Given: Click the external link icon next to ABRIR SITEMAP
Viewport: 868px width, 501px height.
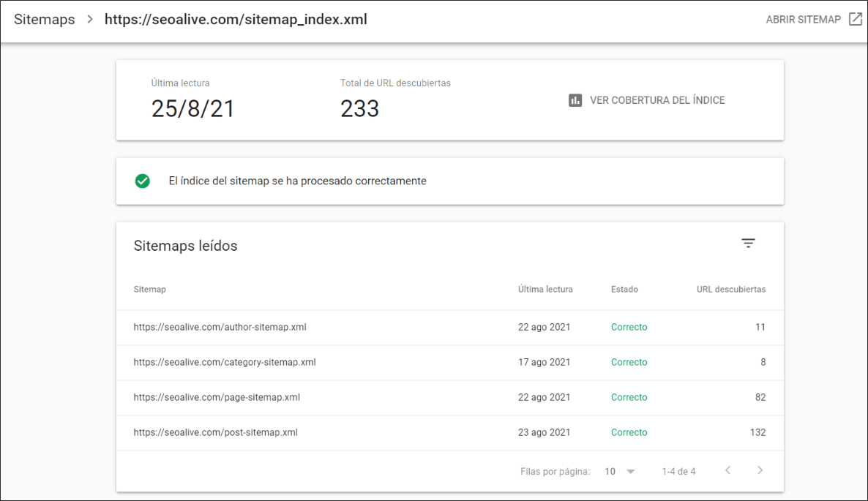Looking at the screenshot, I should [856, 19].
